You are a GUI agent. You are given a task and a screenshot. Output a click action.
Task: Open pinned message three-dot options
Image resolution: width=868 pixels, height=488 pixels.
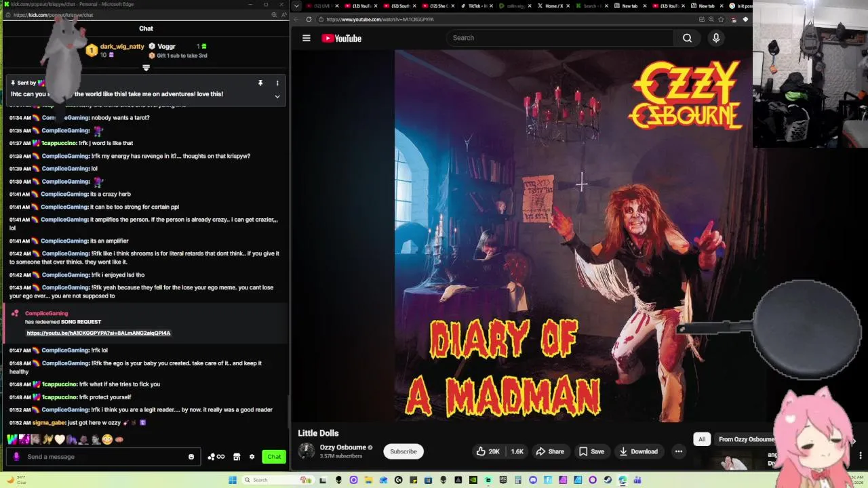click(x=277, y=83)
